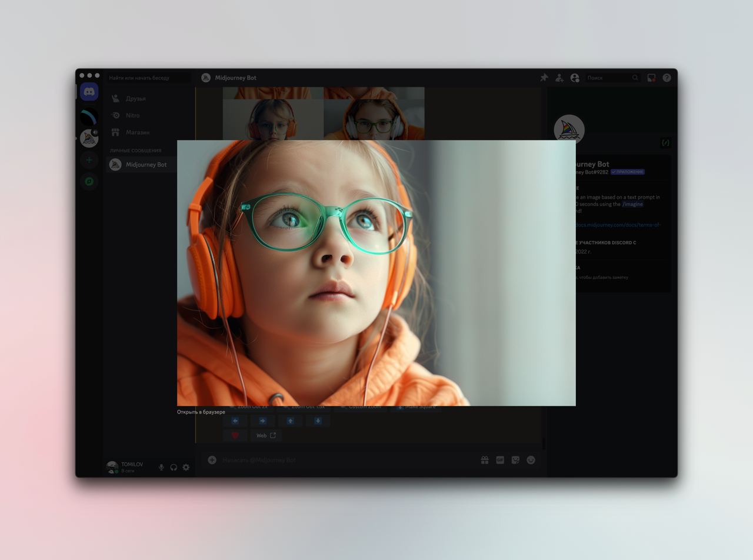Open Discover servers via the compass icon

coord(89,182)
